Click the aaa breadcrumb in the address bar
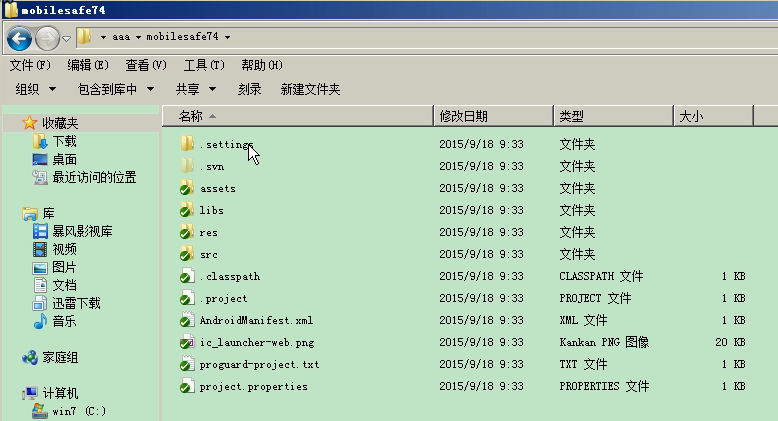 [121, 37]
